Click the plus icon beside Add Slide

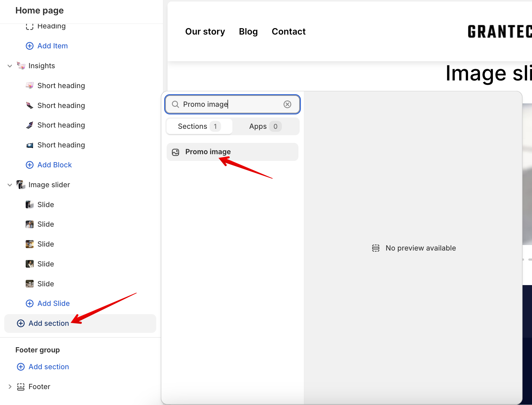coord(30,303)
